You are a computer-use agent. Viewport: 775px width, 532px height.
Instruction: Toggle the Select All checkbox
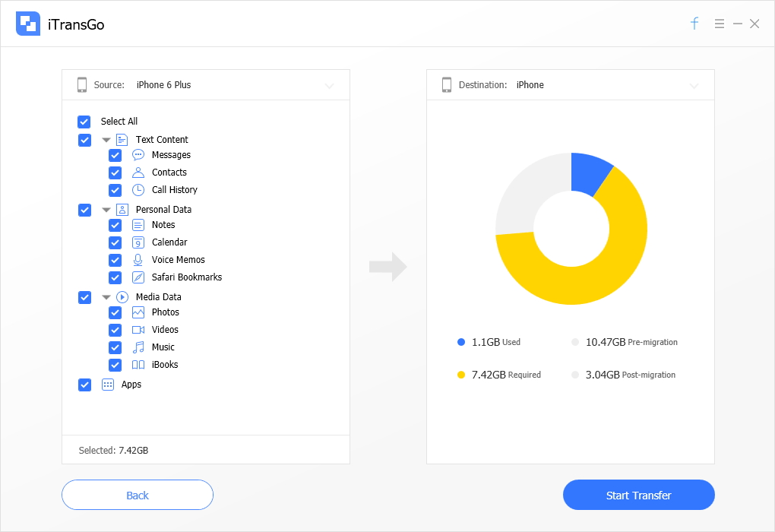tap(84, 122)
